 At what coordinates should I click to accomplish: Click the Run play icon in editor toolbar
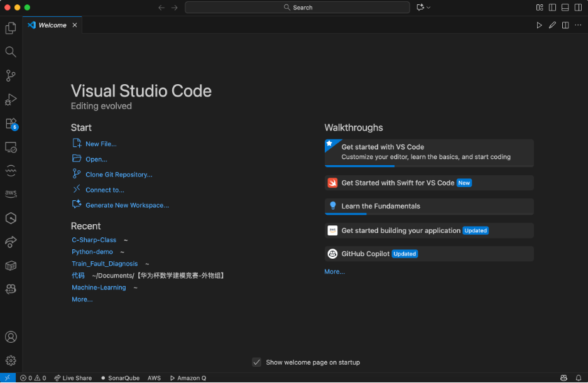539,25
